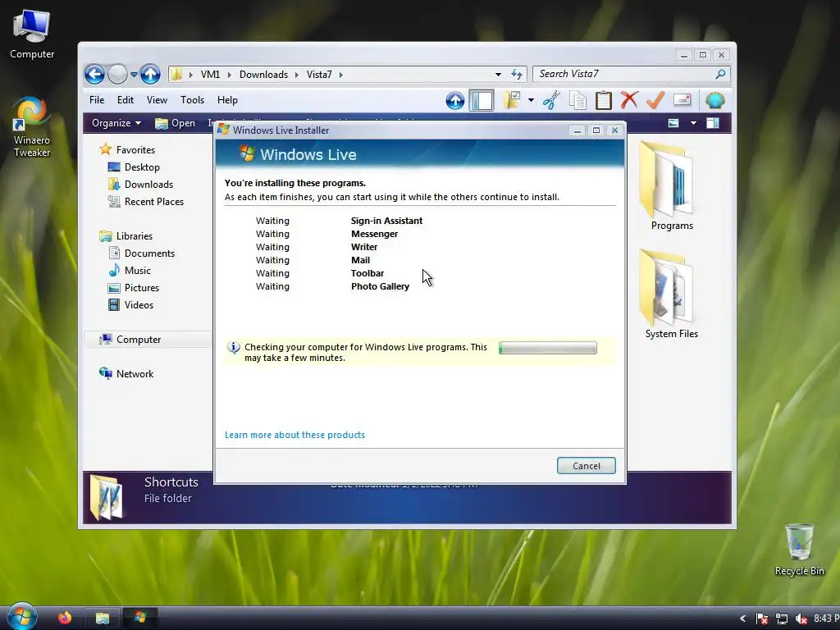
Task: Select the System Files folder
Action: click(672, 294)
